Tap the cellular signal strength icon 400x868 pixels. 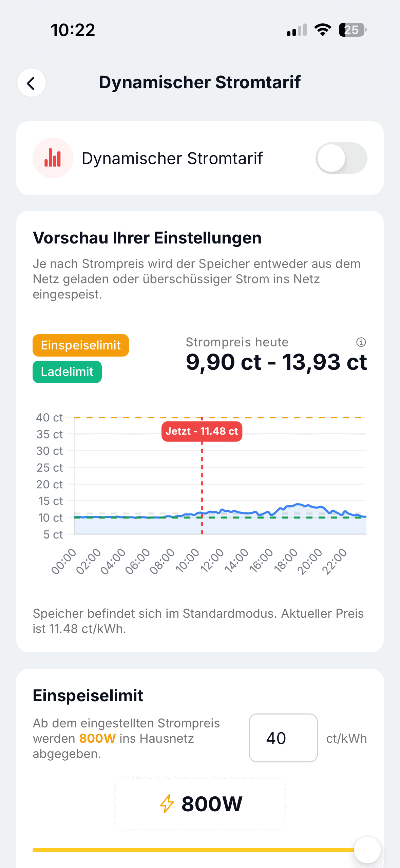click(297, 30)
